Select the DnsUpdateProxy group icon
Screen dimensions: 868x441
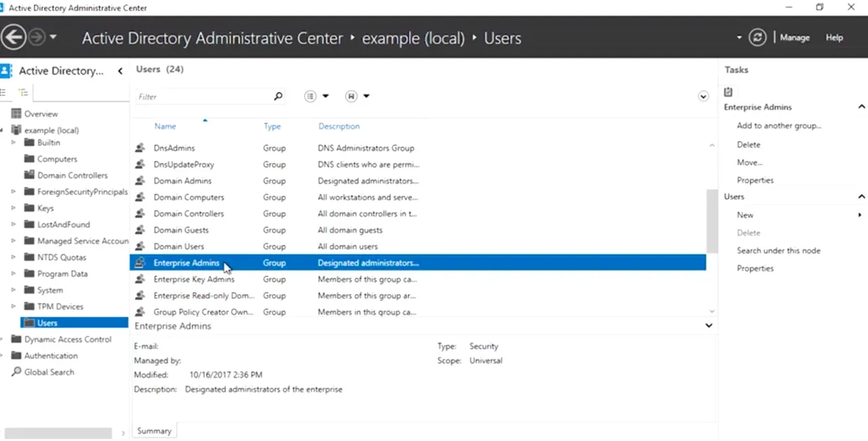click(x=140, y=164)
